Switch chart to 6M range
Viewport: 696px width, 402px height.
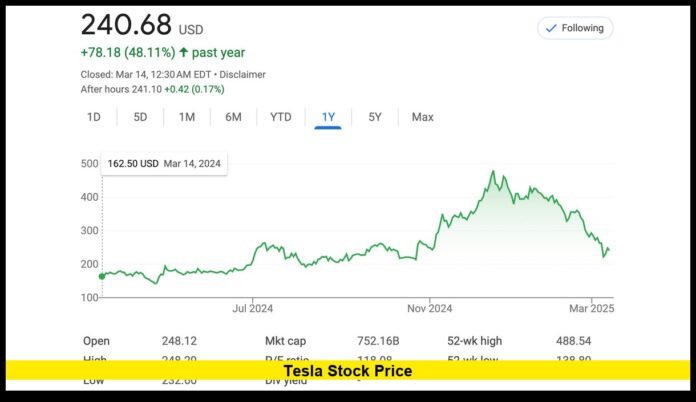[233, 117]
